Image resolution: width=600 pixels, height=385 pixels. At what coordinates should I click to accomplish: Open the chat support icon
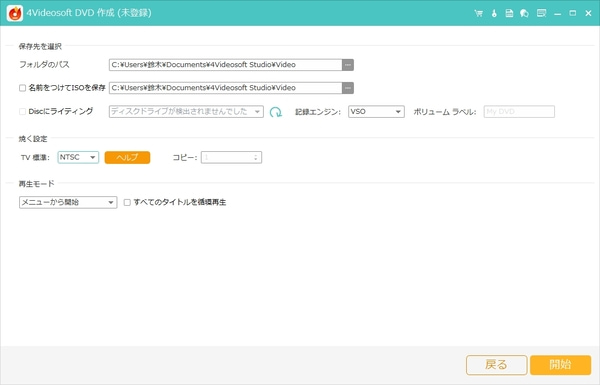[x=524, y=13]
